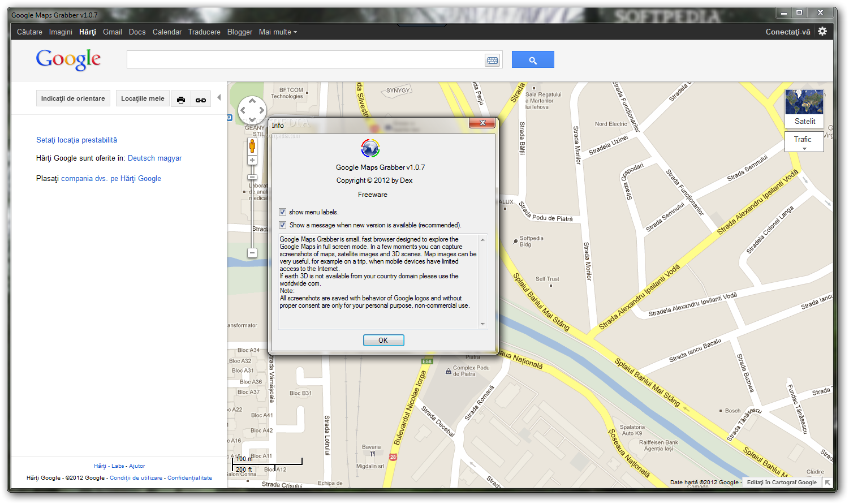
Task: Open Imagini in top bar
Action: 61,32
